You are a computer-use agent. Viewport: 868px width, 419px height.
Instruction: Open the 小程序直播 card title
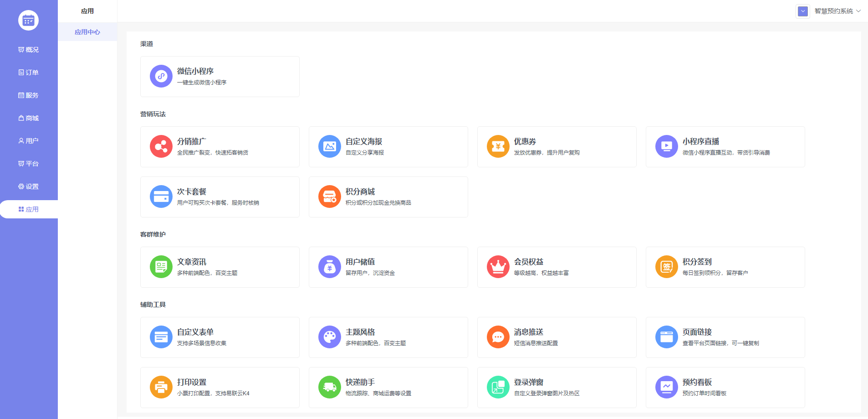(701, 141)
